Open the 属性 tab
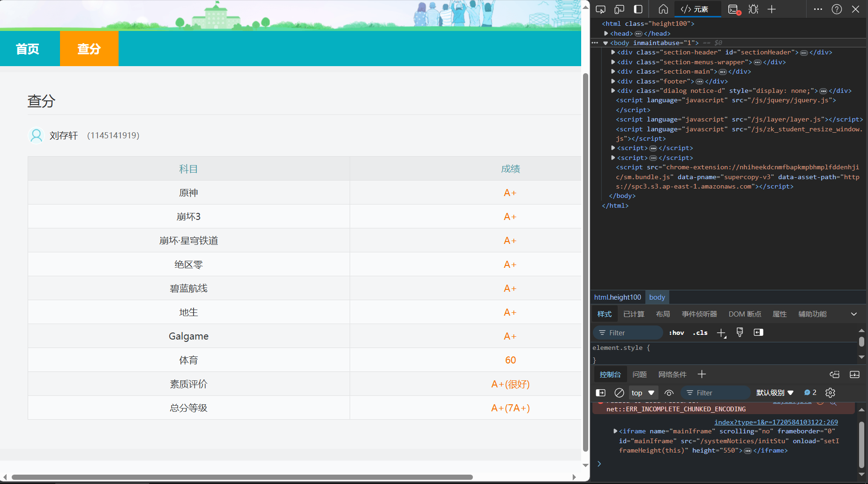 coord(779,314)
